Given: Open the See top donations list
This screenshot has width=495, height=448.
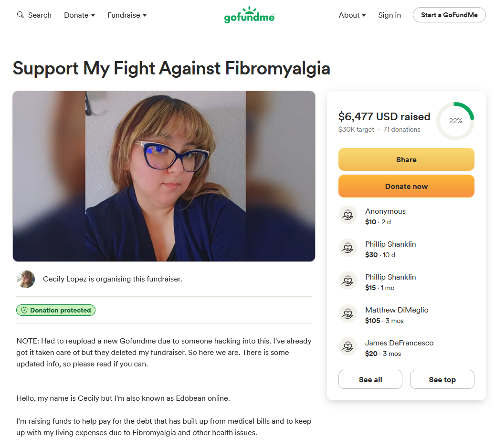Looking at the screenshot, I should click(x=442, y=380).
